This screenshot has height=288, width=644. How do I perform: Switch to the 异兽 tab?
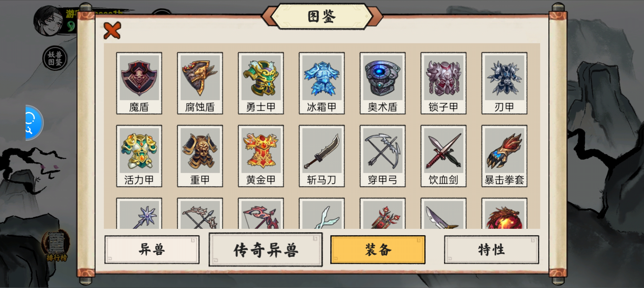coord(152,250)
